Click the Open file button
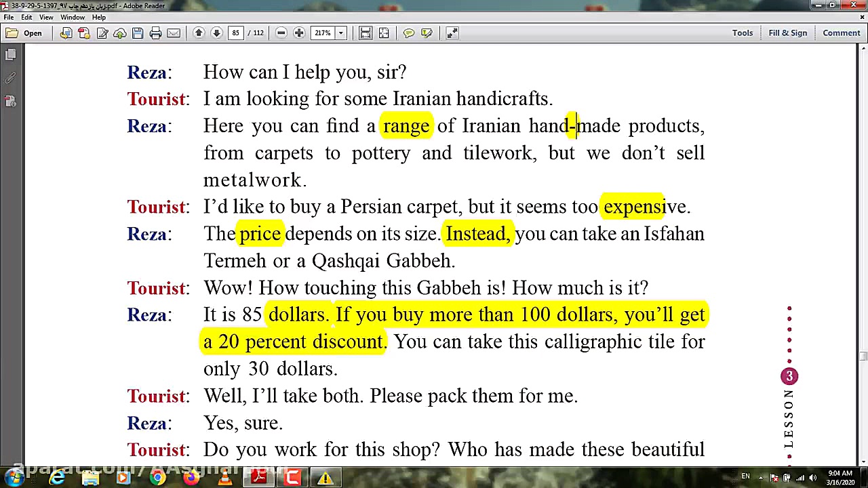868x488 pixels. click(x=24, y=33)
